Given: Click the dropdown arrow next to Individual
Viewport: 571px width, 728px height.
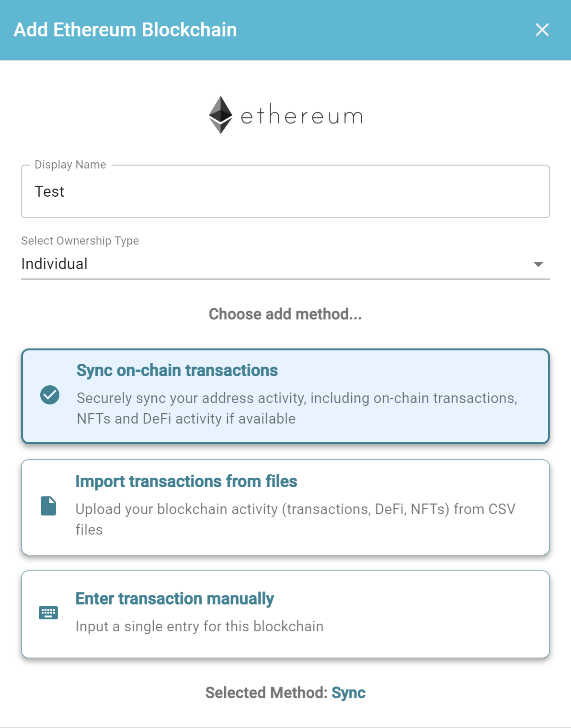Looking at the screenshot, I should pos(538,263).
